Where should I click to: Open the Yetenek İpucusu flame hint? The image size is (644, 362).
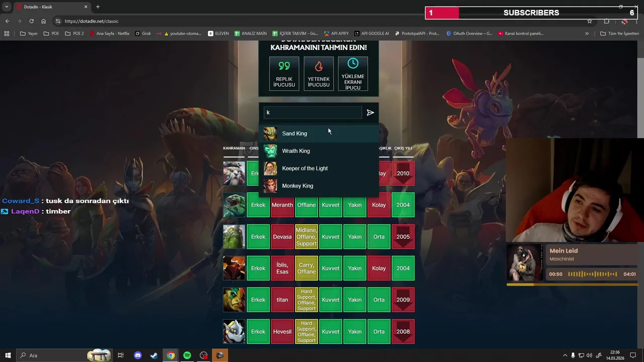[x=318, y=73]
